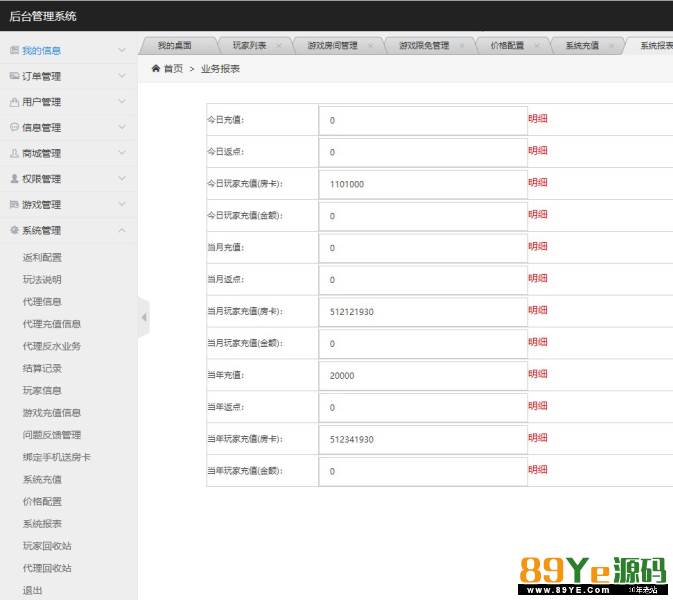Open 明细 for 当年充值
Image resolution: width=673 pixels, height=600 pixels.
coord(538,374)
